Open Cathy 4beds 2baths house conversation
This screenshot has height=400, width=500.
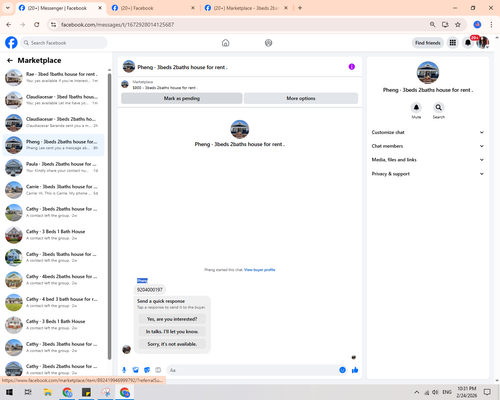tap(53, 280)
